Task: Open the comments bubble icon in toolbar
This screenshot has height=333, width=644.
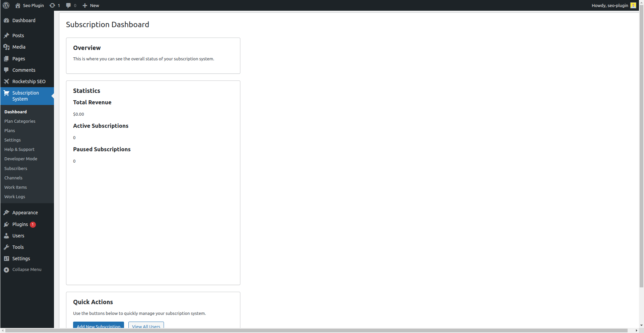Action: tap(68, 5)
